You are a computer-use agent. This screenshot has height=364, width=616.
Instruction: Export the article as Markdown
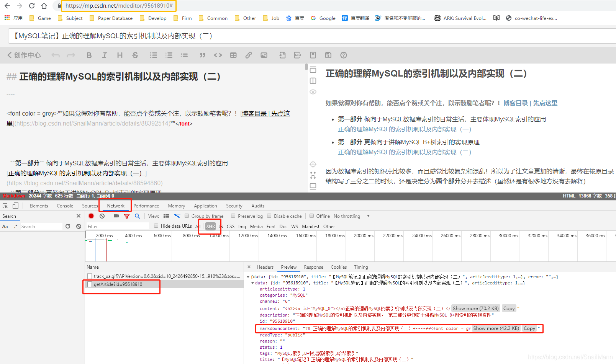click(298, 55)
